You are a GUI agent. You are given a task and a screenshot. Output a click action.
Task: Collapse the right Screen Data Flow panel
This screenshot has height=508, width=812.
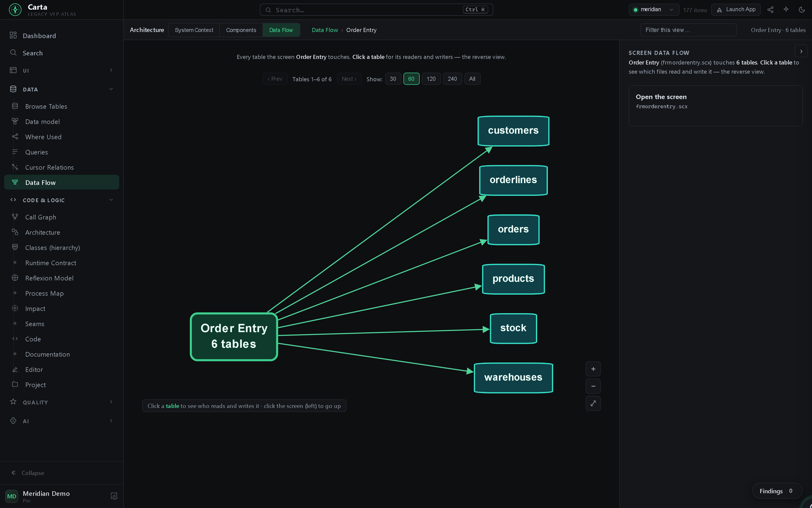coord(801,51)
